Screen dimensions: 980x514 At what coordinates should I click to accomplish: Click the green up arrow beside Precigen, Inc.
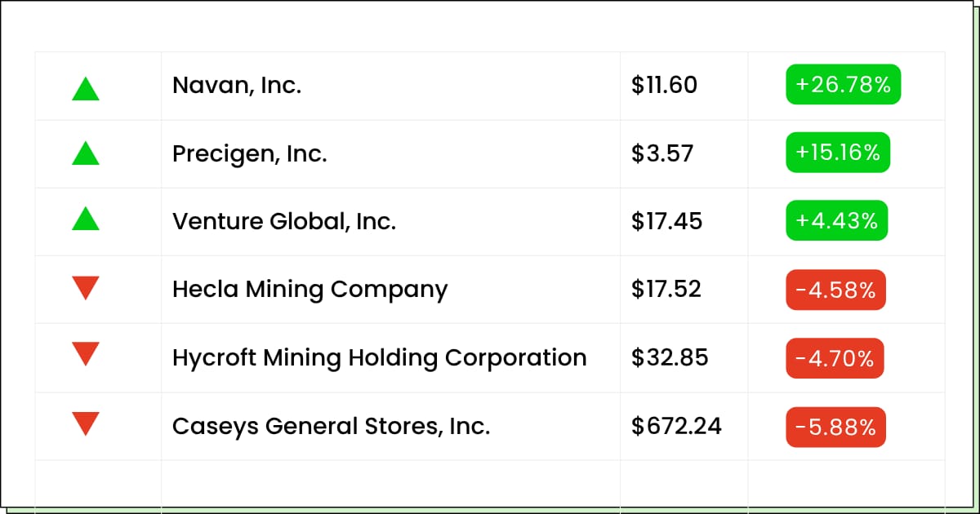coord(86,153)
